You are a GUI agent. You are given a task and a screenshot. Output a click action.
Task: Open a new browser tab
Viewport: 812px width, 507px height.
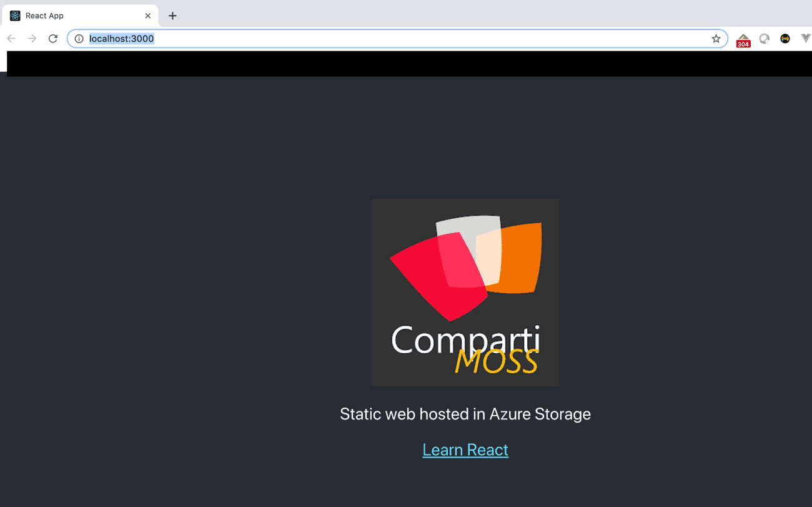point(173,16)
